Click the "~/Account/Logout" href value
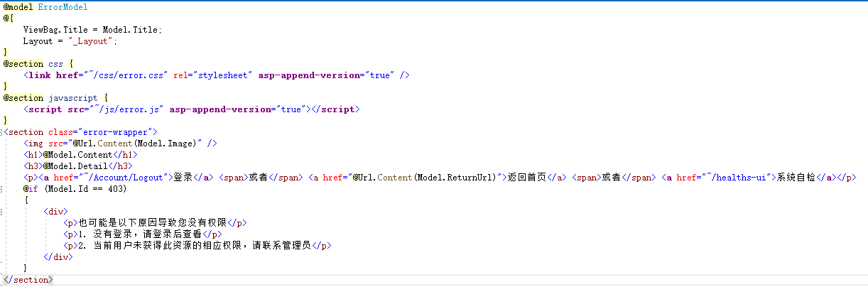 (122, 178)
